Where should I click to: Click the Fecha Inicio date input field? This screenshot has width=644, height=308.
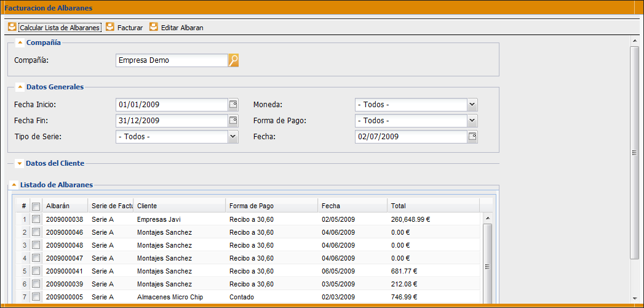click(x=171, y=105)
